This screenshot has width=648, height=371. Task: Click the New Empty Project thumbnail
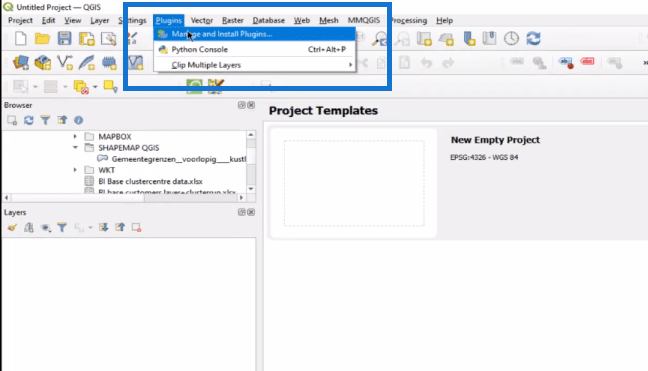point(354,183)
